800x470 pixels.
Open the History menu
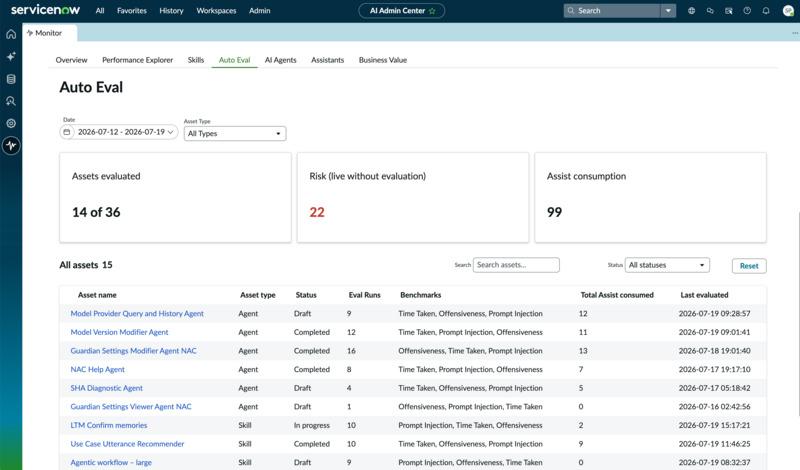(x=171, y=11)
